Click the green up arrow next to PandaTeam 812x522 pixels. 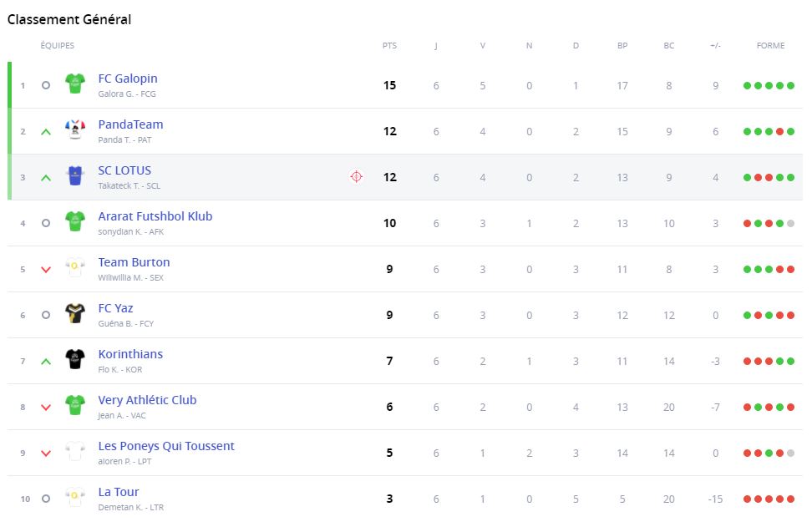(46, 131)
